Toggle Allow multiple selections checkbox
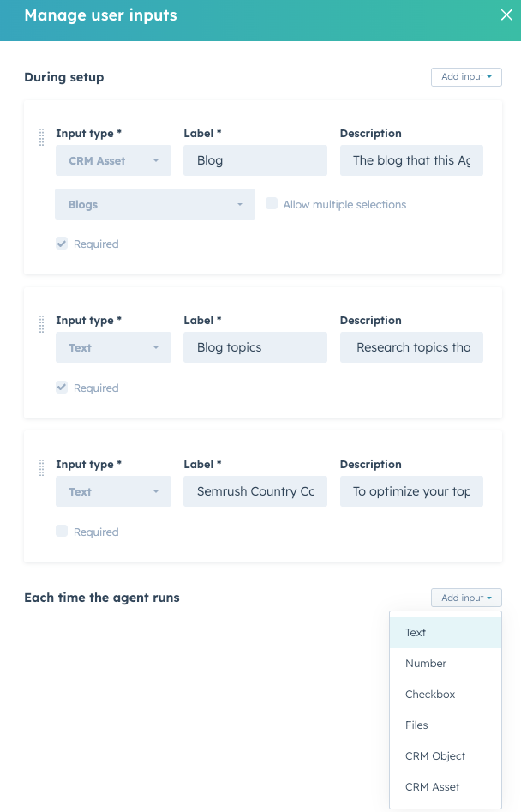 272,204
